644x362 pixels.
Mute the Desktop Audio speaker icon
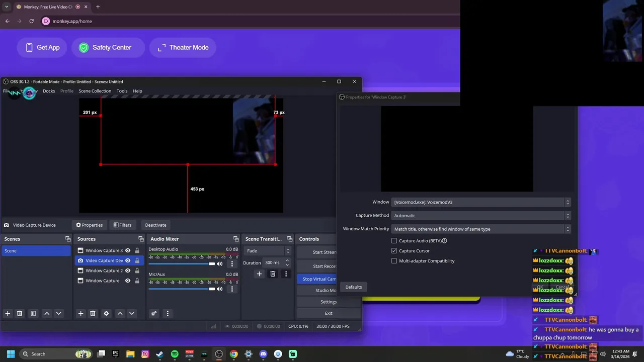tap(219, 263)
